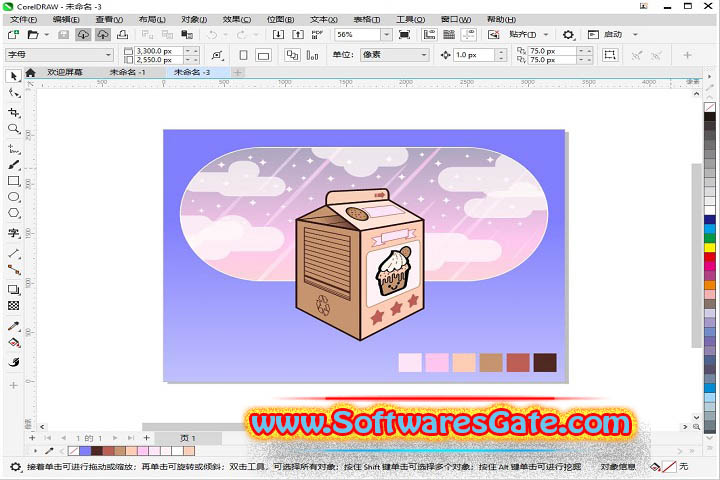Select the Freehand curve tool

pos(14,149)
